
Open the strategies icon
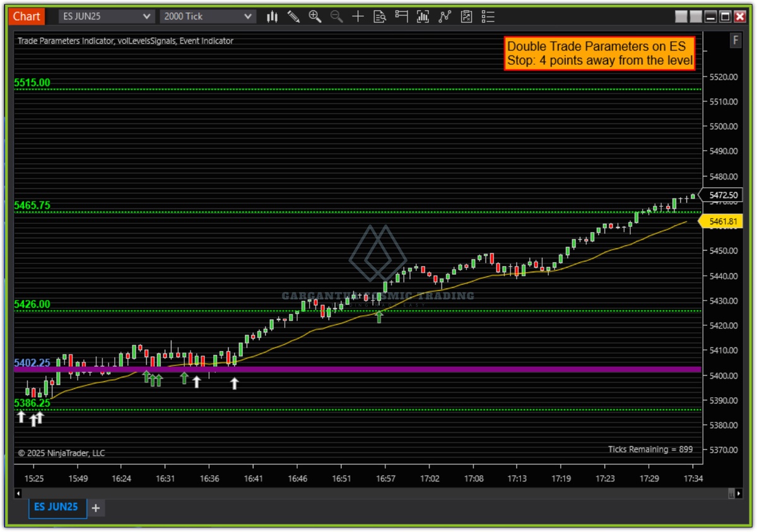click(x=466, y=17)
